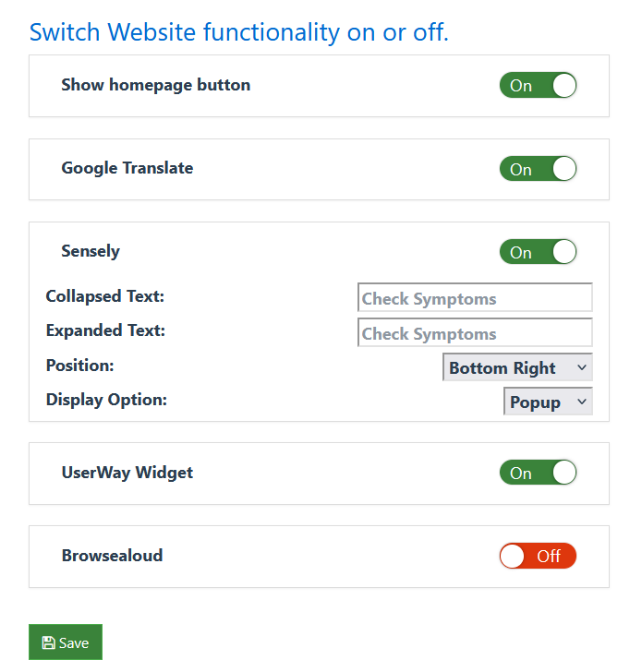Viewport: 630px width, 672px height.
Task: Open the Position dropdown showing Bottom Right
Action: pyautogui.click(x=517, y=367)
